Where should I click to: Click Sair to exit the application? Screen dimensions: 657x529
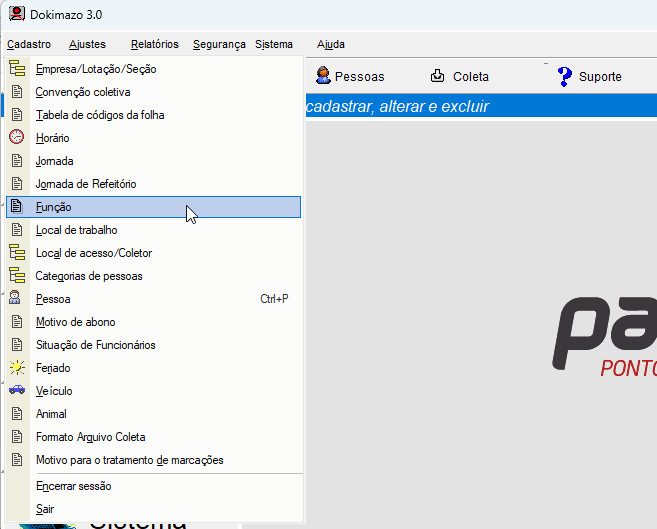(x=45, y=509)
